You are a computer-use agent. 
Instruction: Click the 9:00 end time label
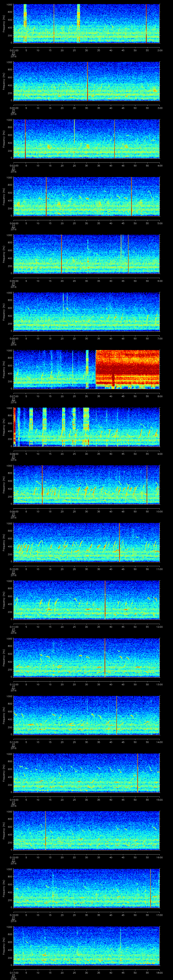coord(160,454)
